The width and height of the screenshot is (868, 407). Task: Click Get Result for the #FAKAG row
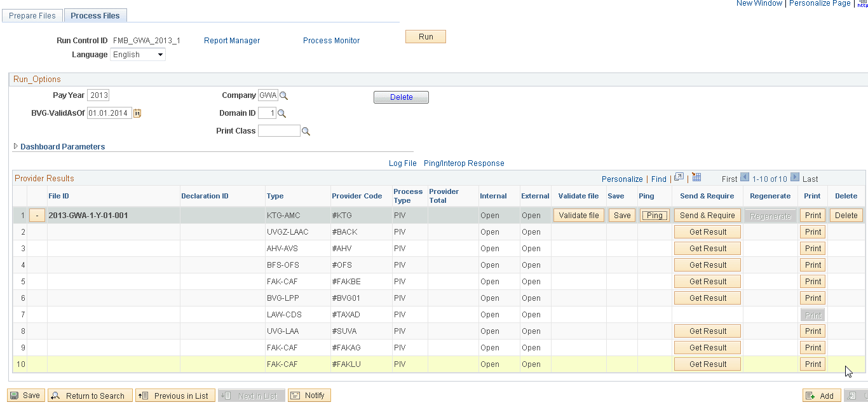pyautogui.click(x=707, y=348)
